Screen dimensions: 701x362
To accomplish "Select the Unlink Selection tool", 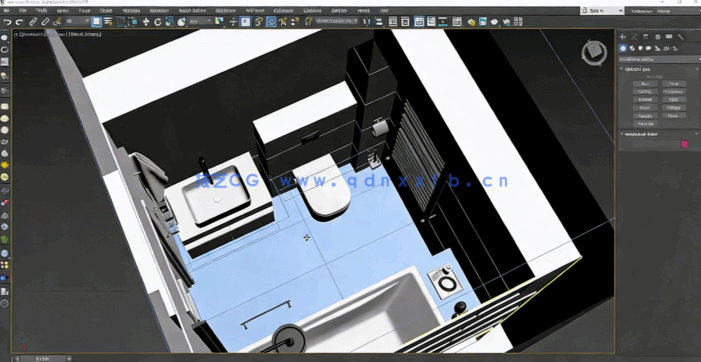I will [x=45, y=21].
